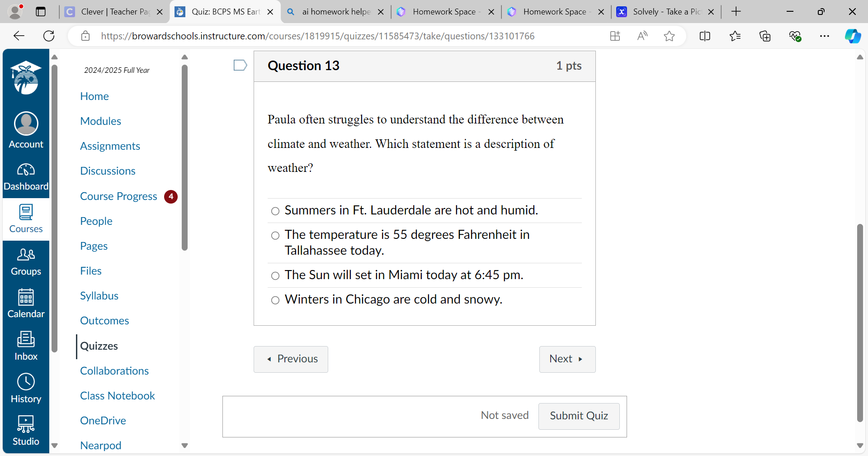The image size is (868, 456).
Task: Open Browser Essentials heart icon
Action: (795, 36)
